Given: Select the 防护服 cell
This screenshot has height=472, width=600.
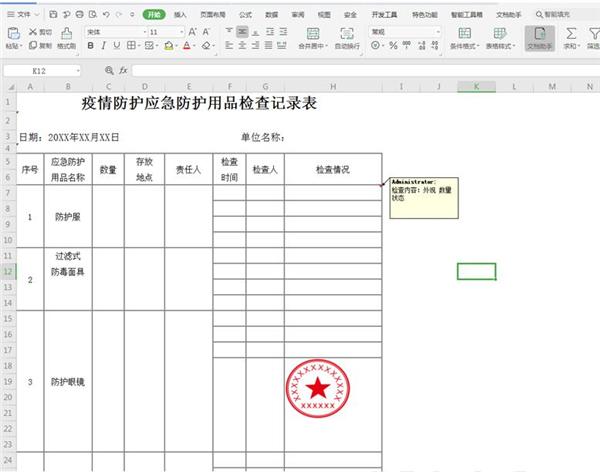Looking at the screenshot, I should 68,217.
